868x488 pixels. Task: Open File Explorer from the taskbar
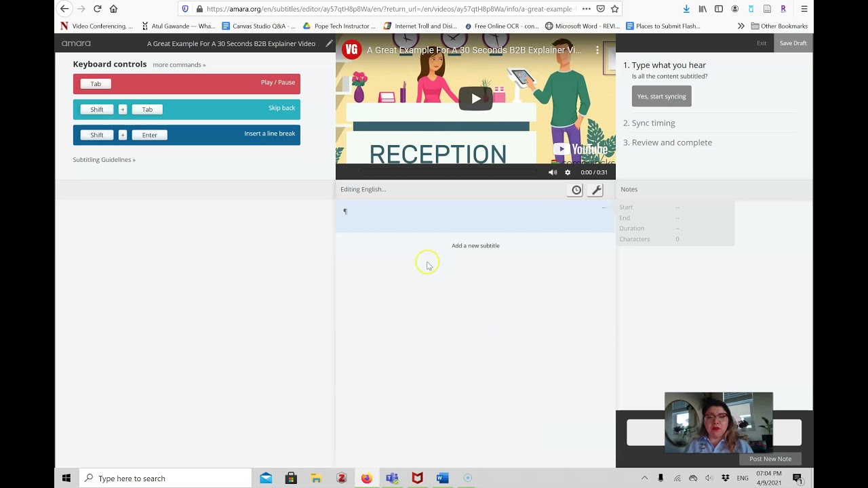[316, 478]
